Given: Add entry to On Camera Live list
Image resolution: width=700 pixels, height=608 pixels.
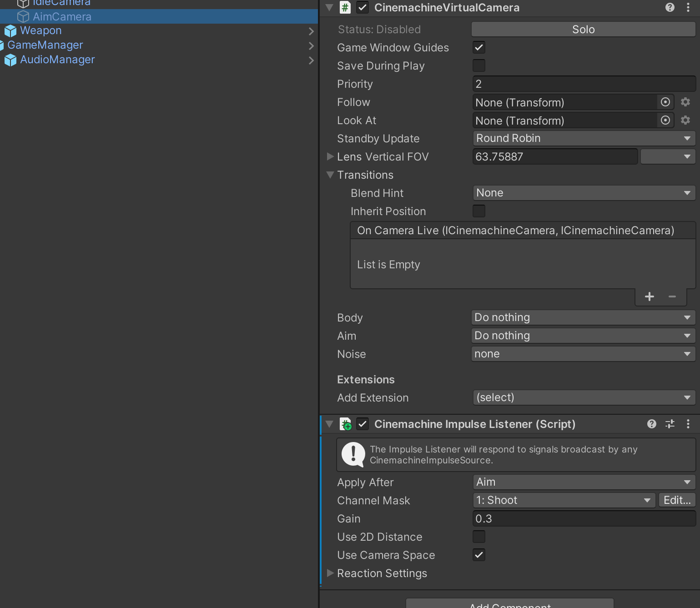Looking at the screenshot, I should (x=650, y=296).
